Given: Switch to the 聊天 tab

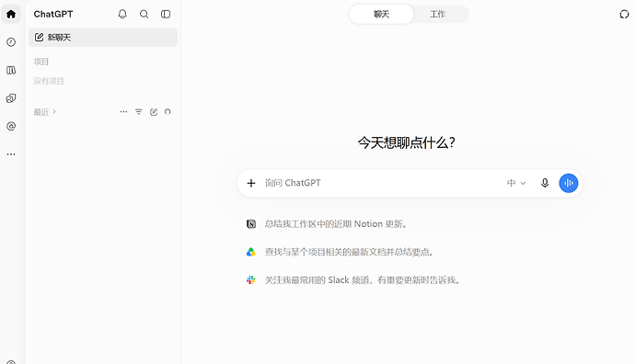Looking at the screenshot, I should pyautogui.click(x=382, y=14).
